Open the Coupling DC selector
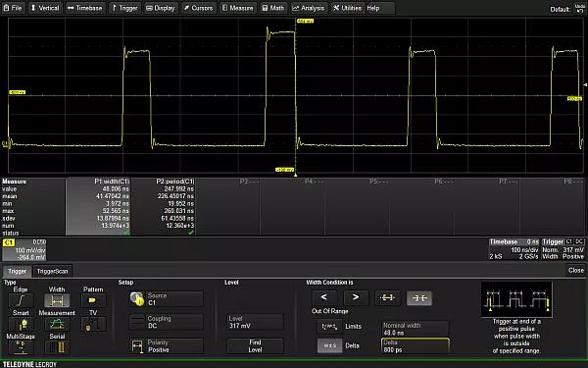 167,322
